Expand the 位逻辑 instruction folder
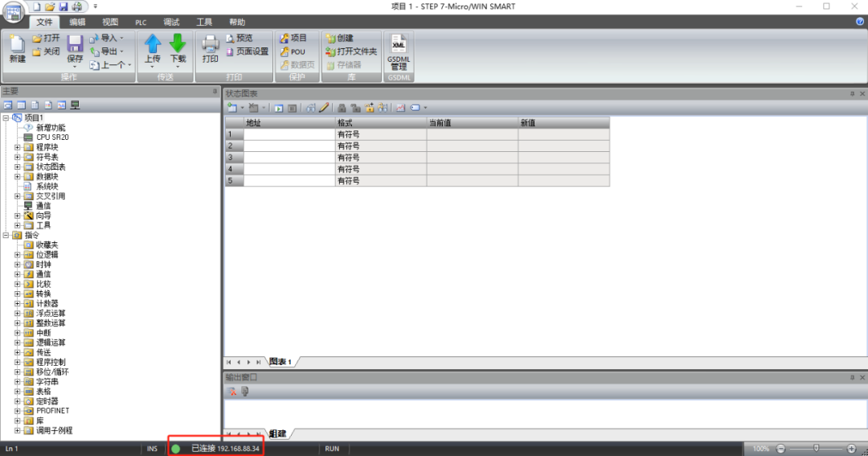Screen dimensions: 868x456 tap(17, 254)
